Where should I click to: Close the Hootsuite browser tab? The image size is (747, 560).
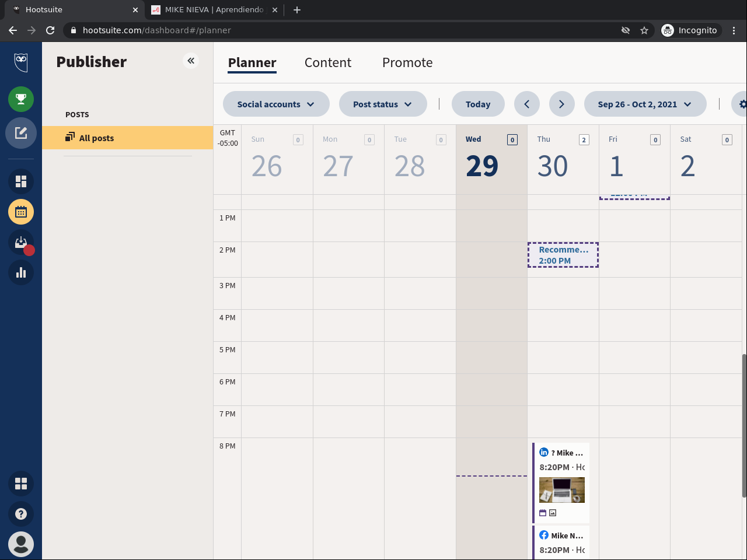click(x=135, y=10)
